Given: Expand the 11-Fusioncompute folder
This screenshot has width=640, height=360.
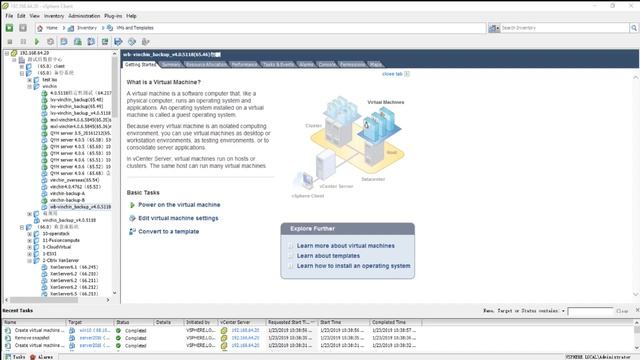Looking at the screenshot, I should pyautogui.click(x=29, y=240).
